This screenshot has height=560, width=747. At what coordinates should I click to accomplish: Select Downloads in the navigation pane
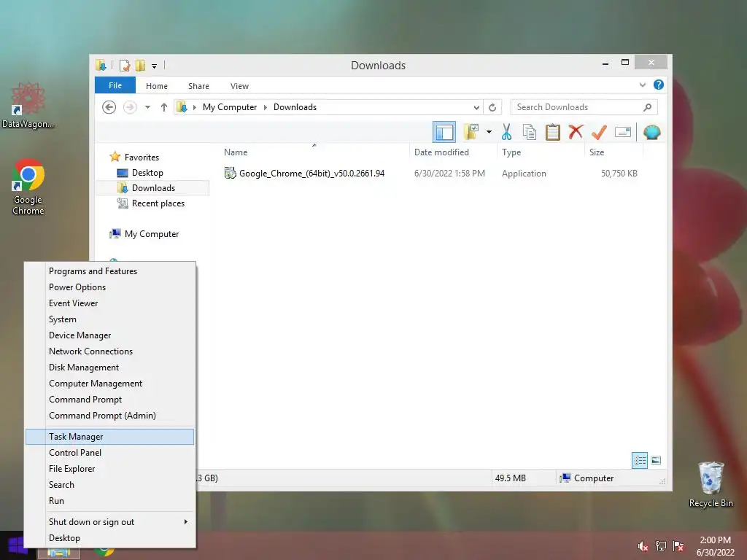tap(152, 187)
